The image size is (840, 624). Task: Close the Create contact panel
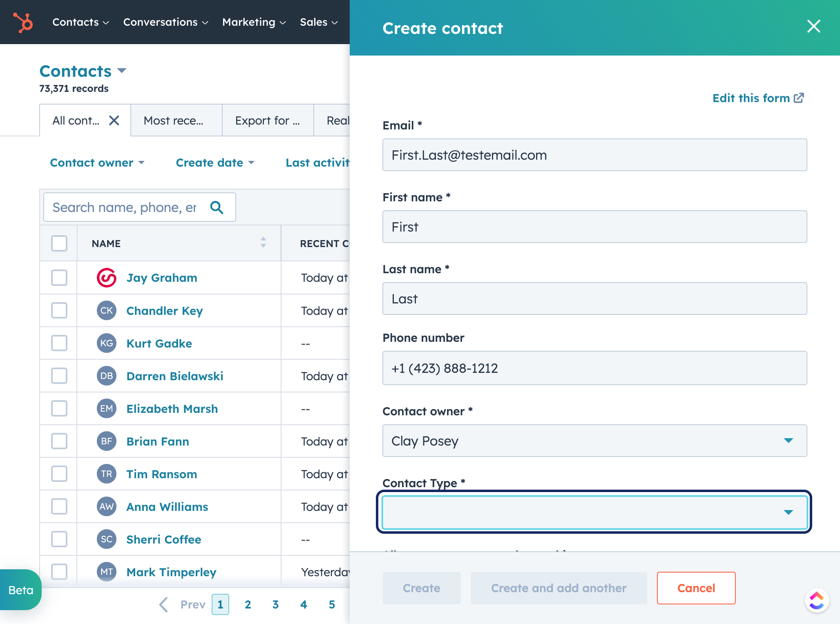(813, 26)
